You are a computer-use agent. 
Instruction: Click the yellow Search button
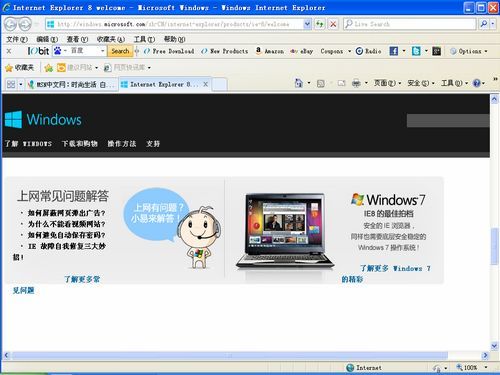(x=120, y=51)
